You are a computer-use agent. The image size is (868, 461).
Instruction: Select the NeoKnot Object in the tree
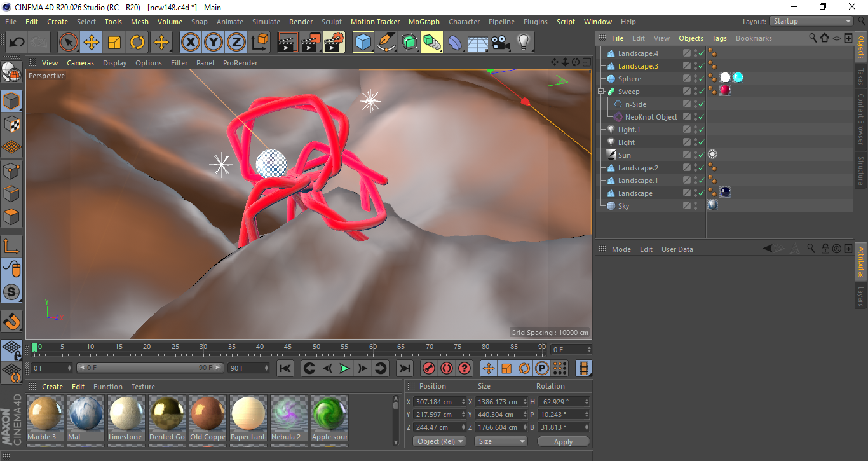tap(651, 117)
